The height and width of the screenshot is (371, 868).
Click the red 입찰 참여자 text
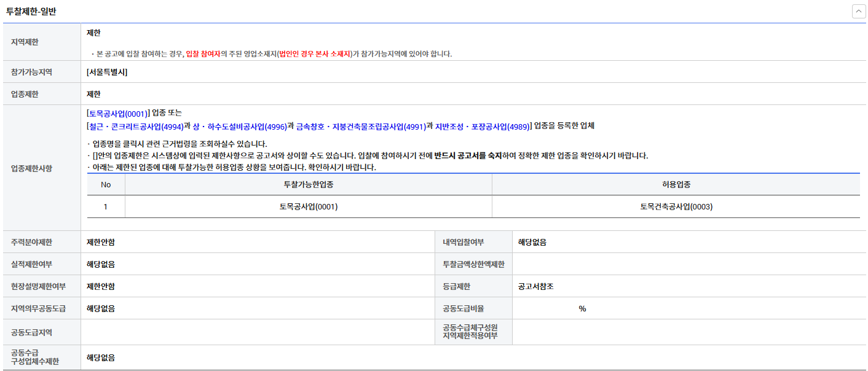(x=203, y=54)
